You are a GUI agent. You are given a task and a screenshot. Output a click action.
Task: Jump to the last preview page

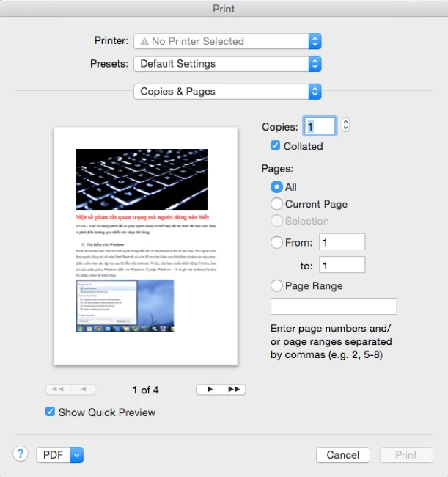point(233,390)
